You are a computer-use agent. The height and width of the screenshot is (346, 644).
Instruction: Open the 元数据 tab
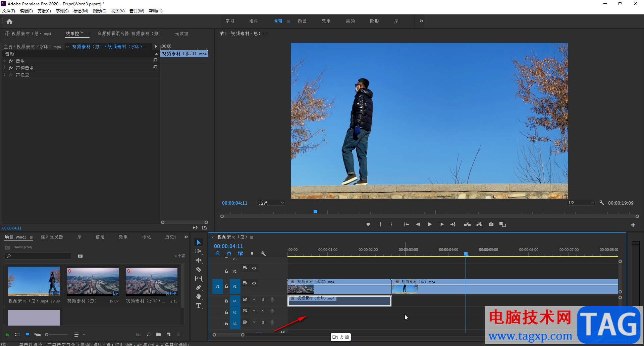pos(181,33)
